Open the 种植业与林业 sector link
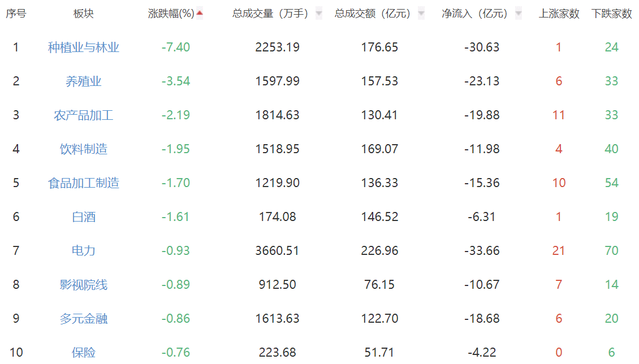639x364 pixels. pos(84,47)
